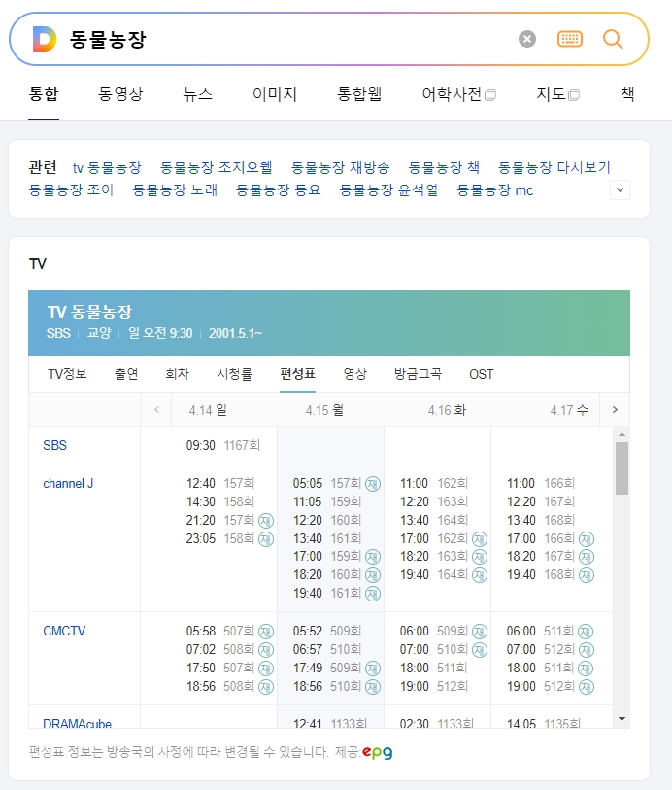Select the 회차 tab
This screenshot has width=672, height=790.
tap(177, 374)
